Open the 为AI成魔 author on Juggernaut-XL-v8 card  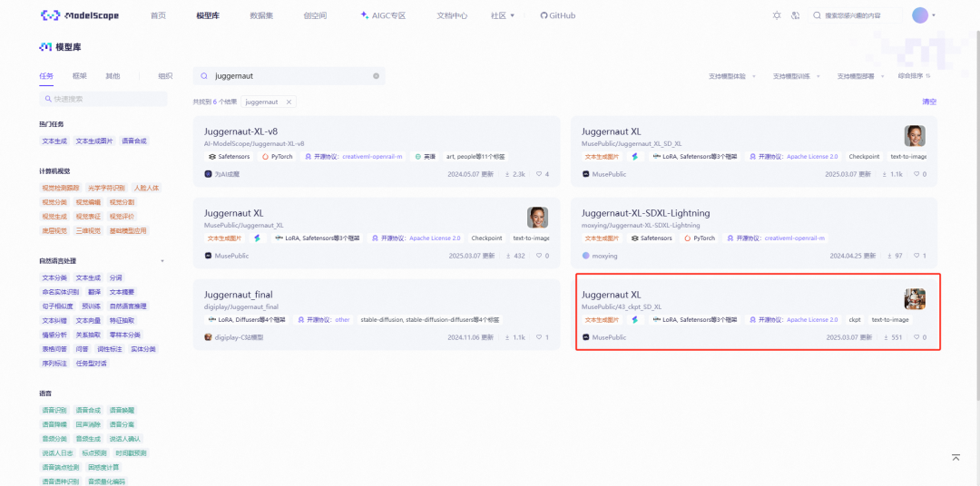222,174
